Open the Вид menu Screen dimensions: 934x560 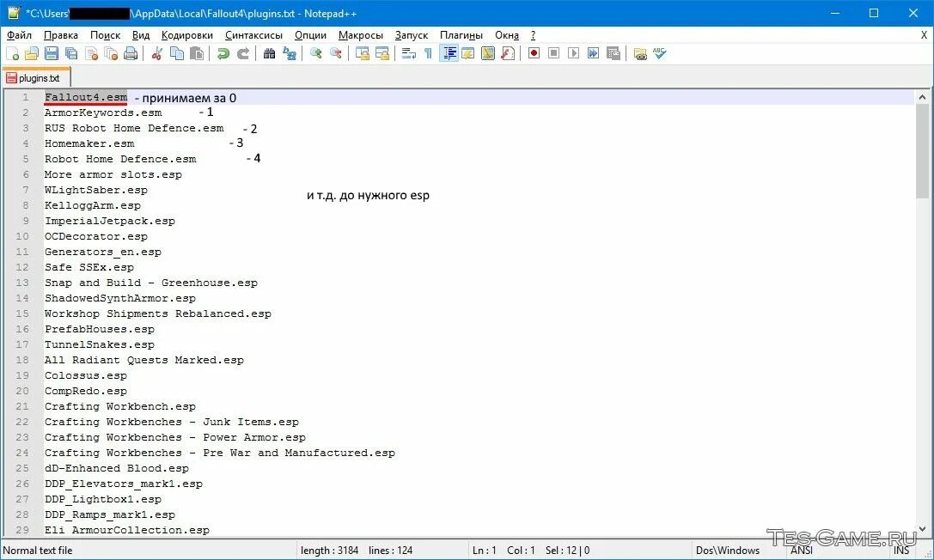[141, 35]
